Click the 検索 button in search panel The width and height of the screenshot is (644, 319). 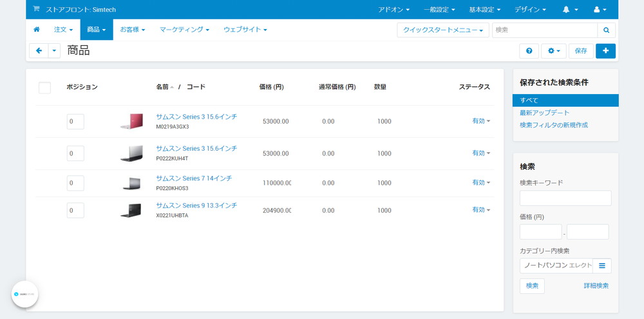point(532,286)
